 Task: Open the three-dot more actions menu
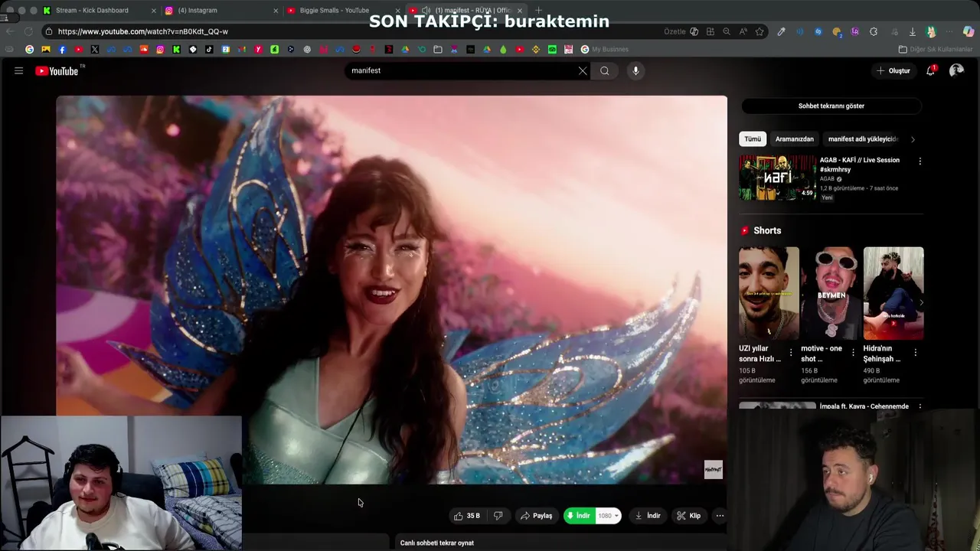click(720, 516)
